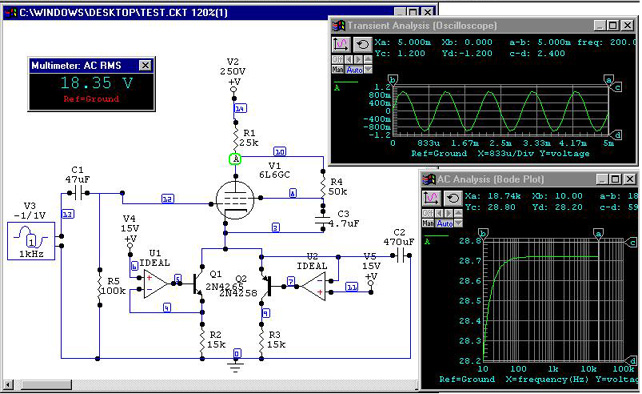Select cursor marker a in Transient Analysis plot
The height and width of the screenshot is (394, 642).
pos(608,79)
